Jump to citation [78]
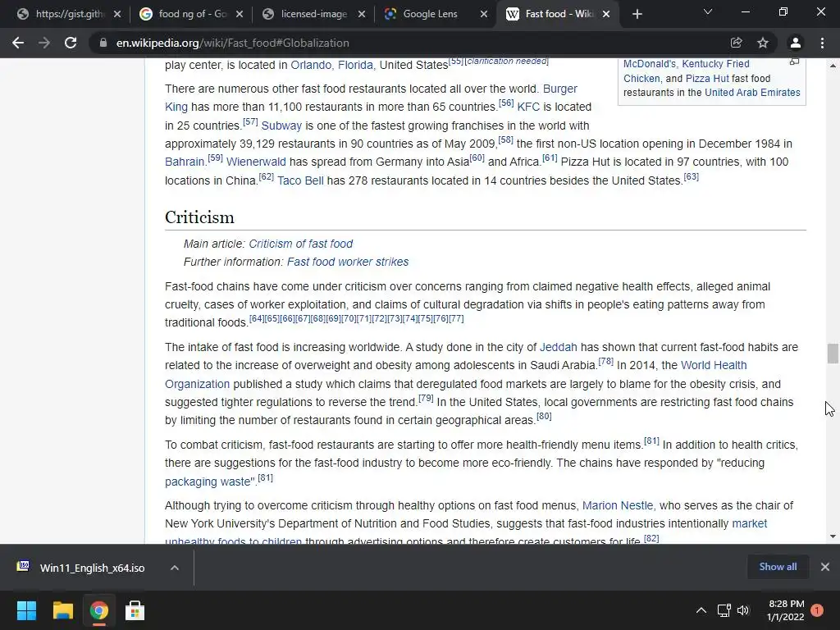 click(606, 361)
